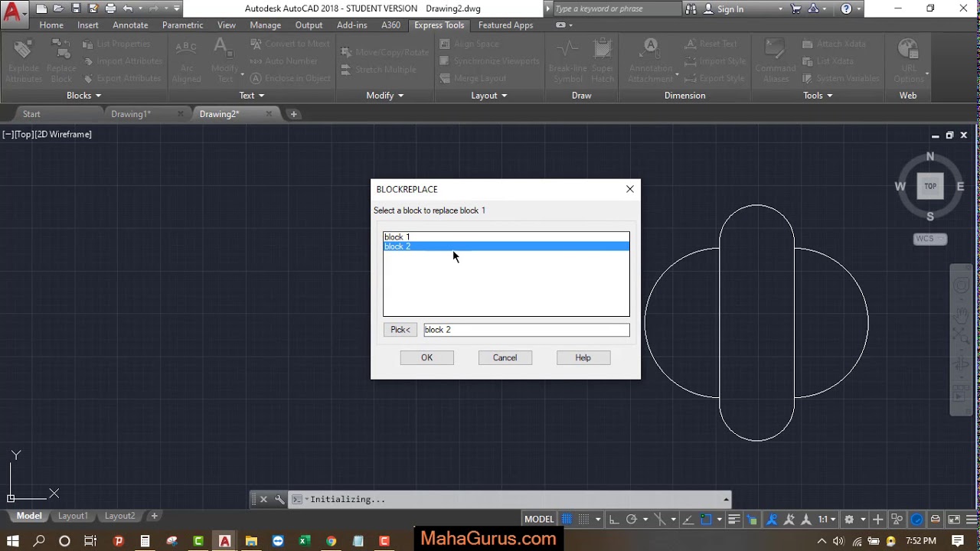
Task: Click OK in the BLOCKREPLACE dialog
Action: pos(426,357)
